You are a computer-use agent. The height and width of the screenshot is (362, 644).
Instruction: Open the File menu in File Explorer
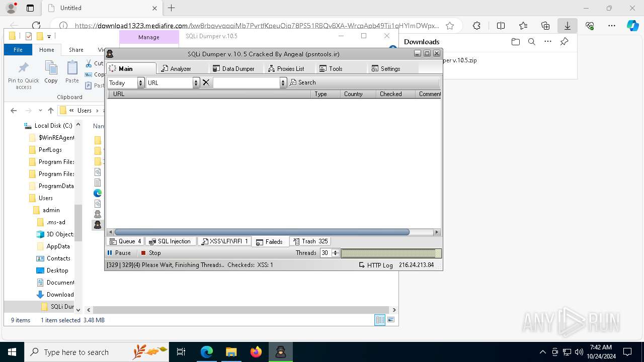[18, 50]
